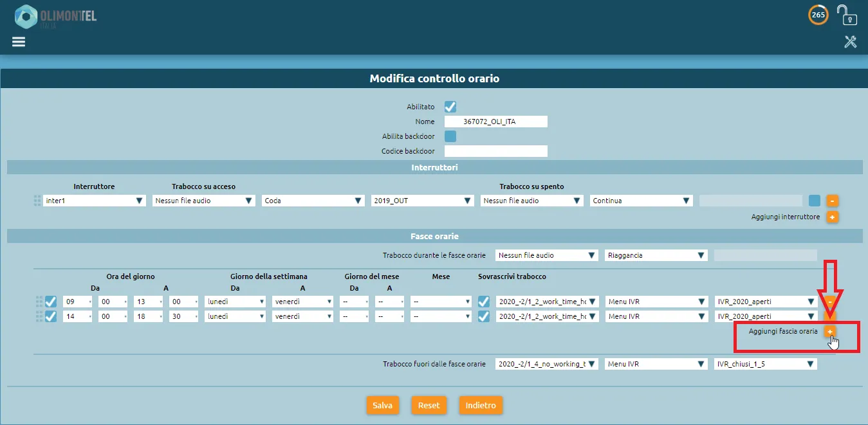
Task: Open the IVR_chiusi_1_5 dropdown
Action: coord(766,364)
